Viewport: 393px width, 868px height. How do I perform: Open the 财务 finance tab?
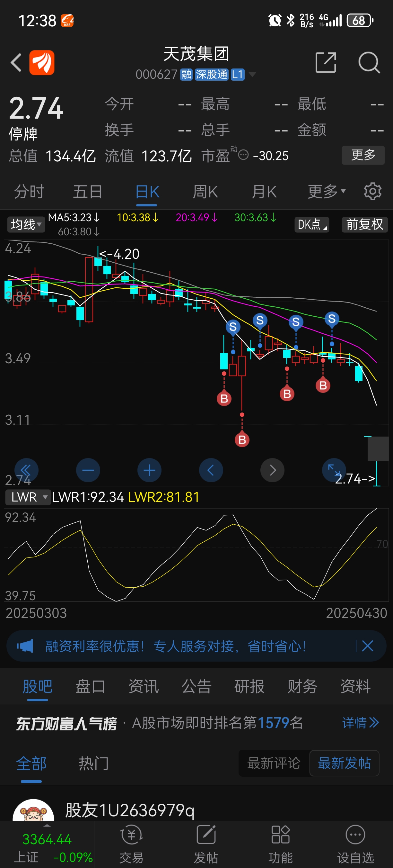(302, 686)
